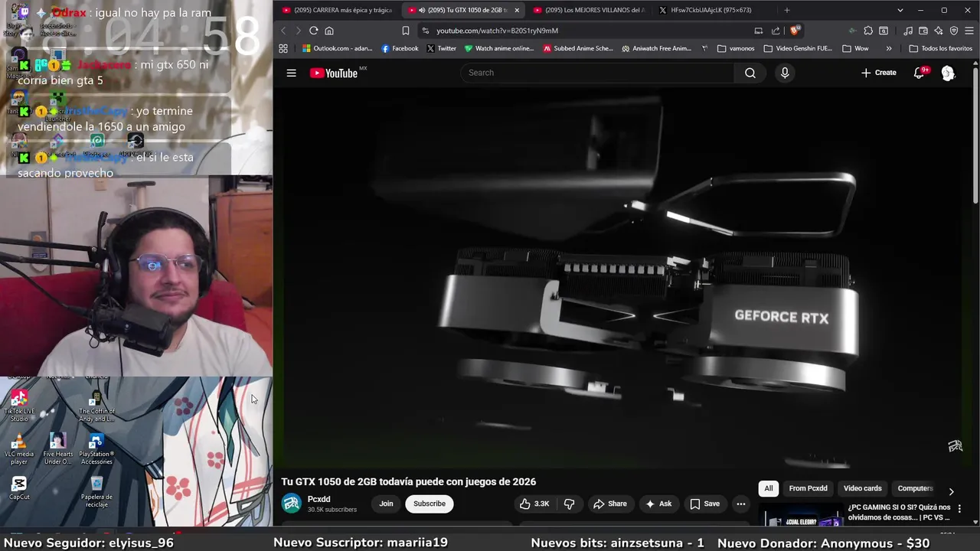Click the YouTube search input field

(597, 73)
